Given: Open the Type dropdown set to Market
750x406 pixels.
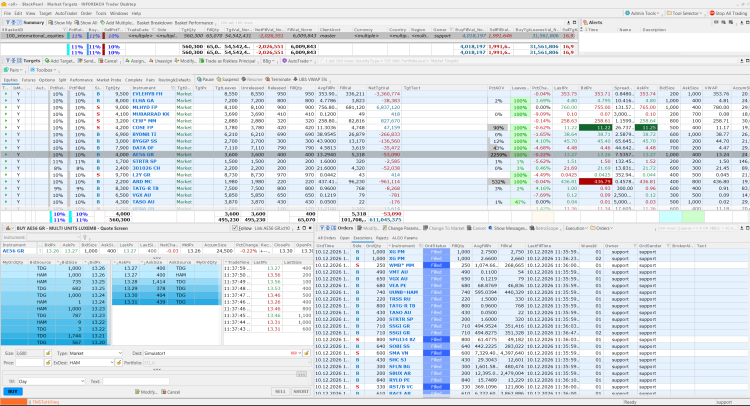Looking at the screenshot, I should [96, 353].
